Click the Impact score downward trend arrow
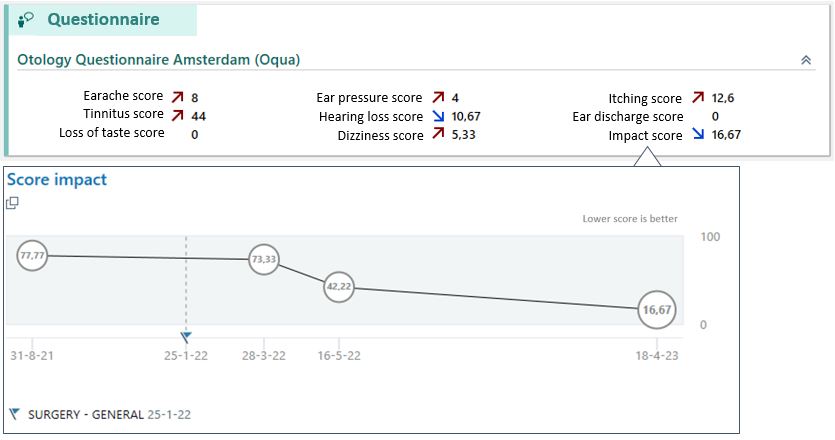Screen dimensions: 835x440 click(x=697, y=135)
